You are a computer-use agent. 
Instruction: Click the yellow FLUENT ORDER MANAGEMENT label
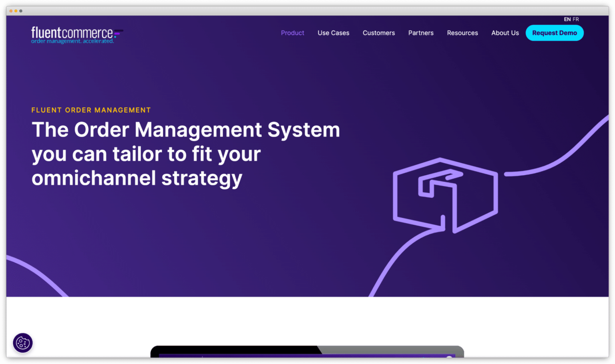(91, 110)
